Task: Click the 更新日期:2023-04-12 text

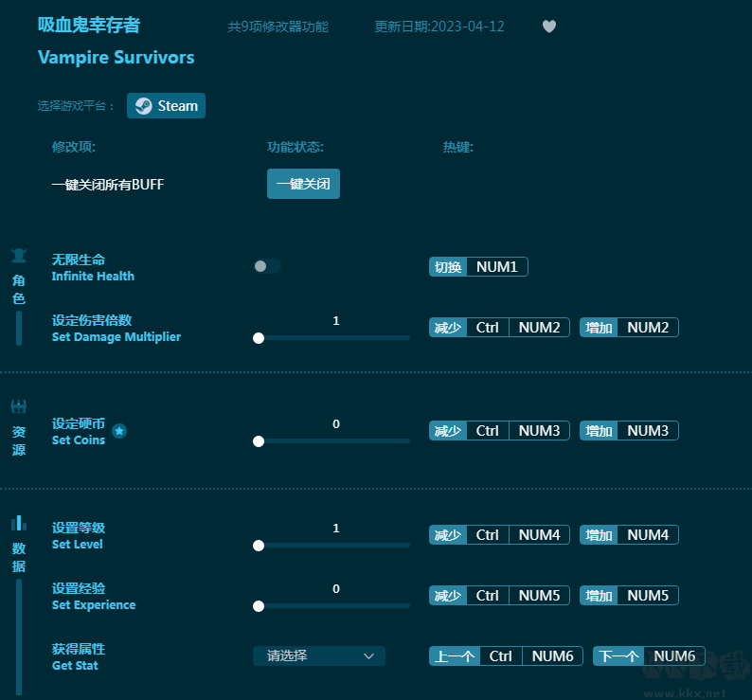Action: point(439,27)
